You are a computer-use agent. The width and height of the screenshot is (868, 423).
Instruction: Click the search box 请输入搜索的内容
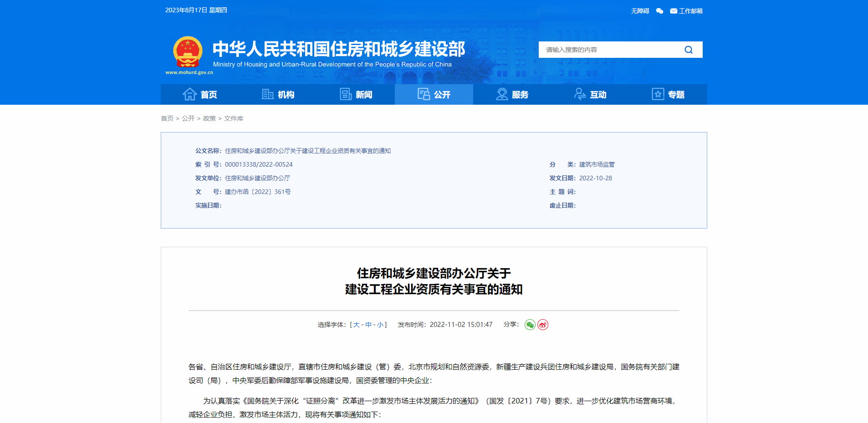pos(610,50)
